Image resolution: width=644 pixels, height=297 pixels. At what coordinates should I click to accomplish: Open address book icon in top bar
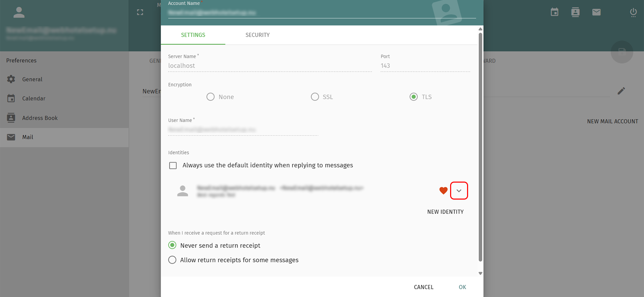click(x=575, y=12)
